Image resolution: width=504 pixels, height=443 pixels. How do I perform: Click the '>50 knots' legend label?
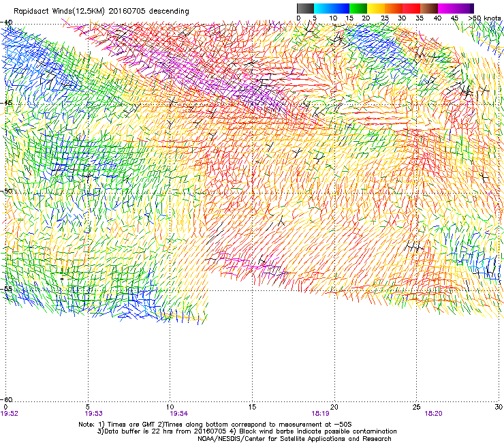[484, 18]
